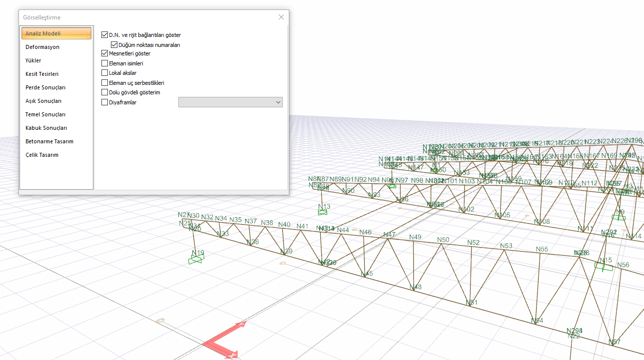Click node label N41 on truss
Screen dimensions: 644x360
302,226
